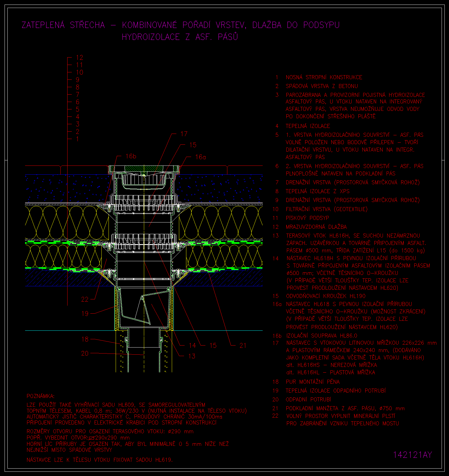Click drawing callout '16a' above the drain
The height and width of the screenshot is (476, 449).
[x=201, y=157]
